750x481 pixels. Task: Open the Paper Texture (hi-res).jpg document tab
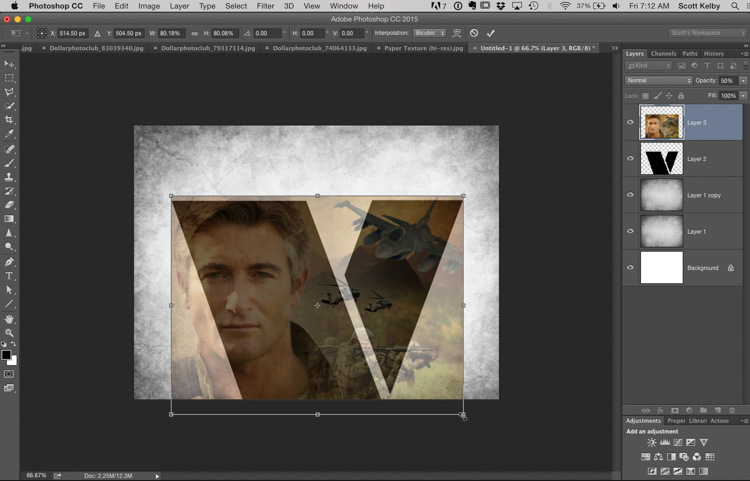(x=424, y=47)
